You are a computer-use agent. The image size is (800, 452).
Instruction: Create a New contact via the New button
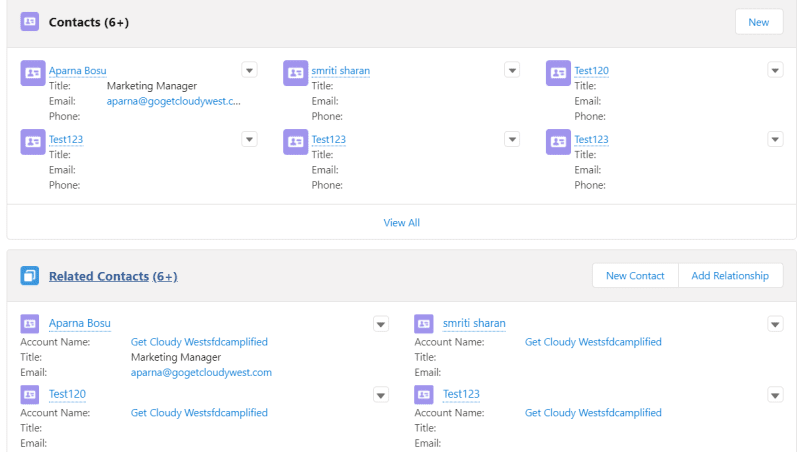click(759, 22)
